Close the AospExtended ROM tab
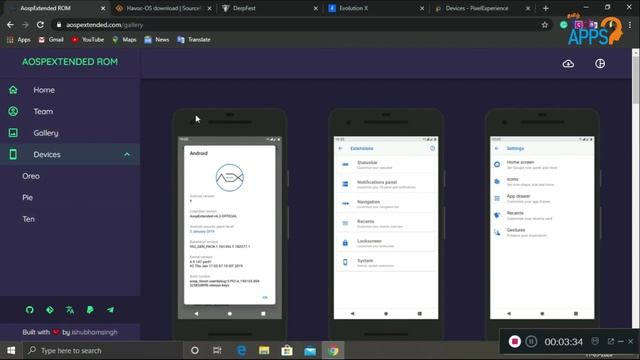This screenshot has width=640, height=360. [x=103, y=8]
